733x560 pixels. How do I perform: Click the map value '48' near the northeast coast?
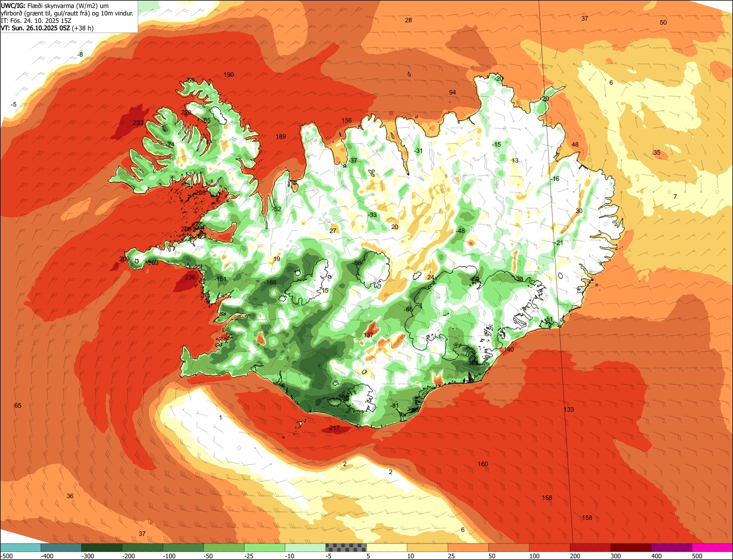[575, 145]
